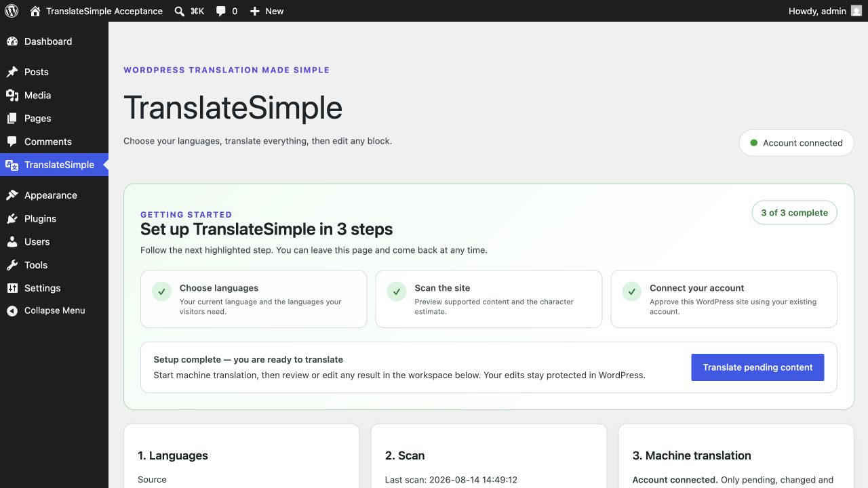Viewport: 868px width, 488px height.
Task: Click the Plugins plug icon
Action: click(x=12, y=218)
